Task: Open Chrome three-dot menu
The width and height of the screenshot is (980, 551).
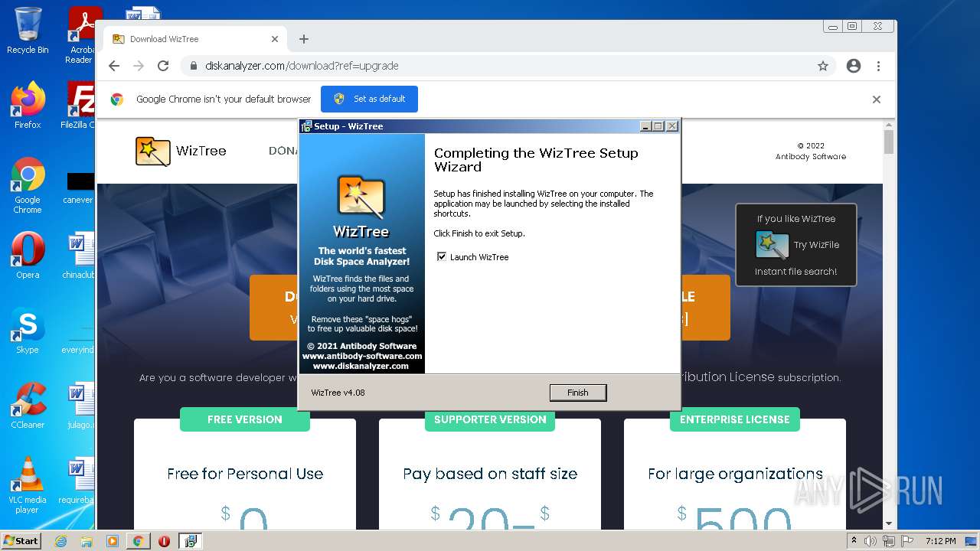Action: (x=879, y=66)
